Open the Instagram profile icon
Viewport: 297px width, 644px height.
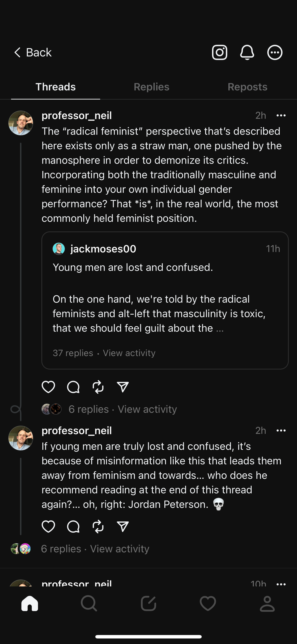coord(219,53)
